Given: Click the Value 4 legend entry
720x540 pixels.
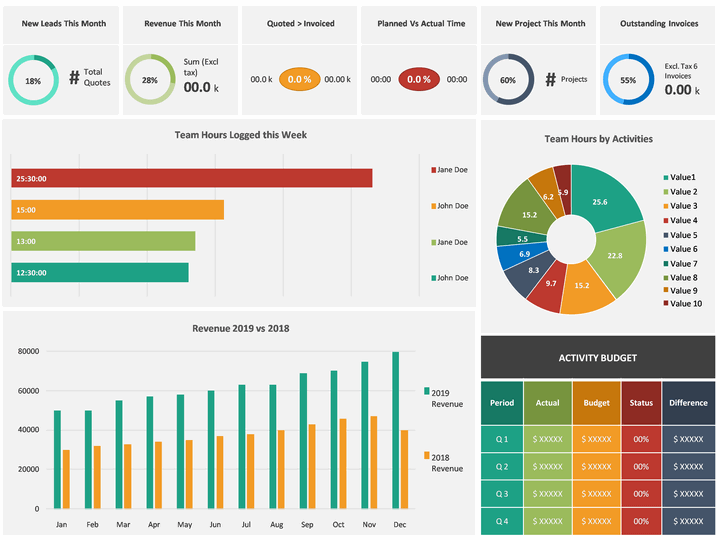Looking at the screenshot, I should tap(680, 220).
